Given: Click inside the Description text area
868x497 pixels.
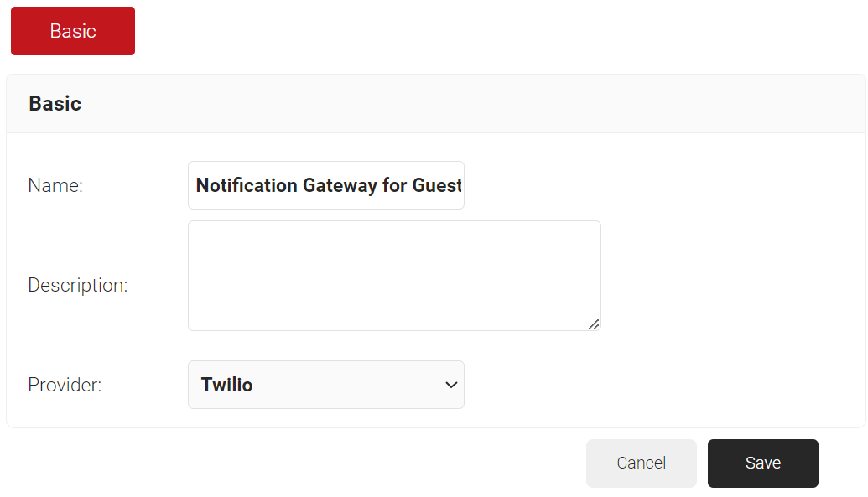Looking at the screenshot, I should (394, 276).
